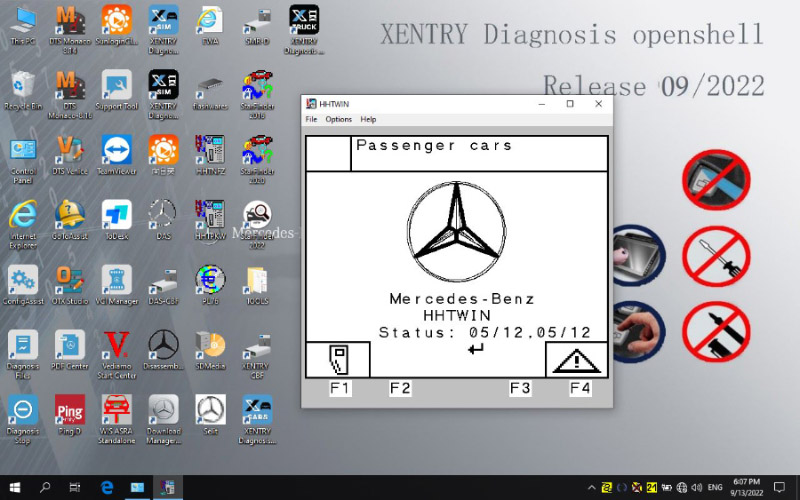
Task: Select the PL76 desktop shortcut
Action: 210,285
